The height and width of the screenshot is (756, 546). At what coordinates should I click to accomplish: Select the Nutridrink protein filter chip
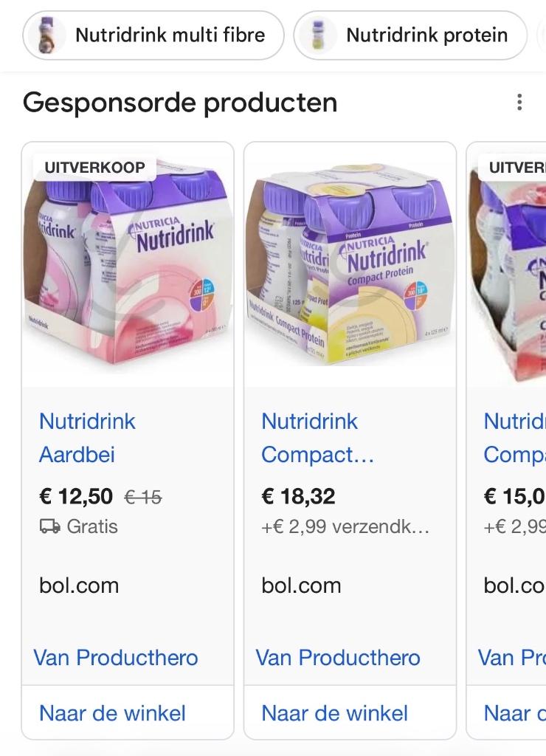pyautogui.click(x=410, y=35)
